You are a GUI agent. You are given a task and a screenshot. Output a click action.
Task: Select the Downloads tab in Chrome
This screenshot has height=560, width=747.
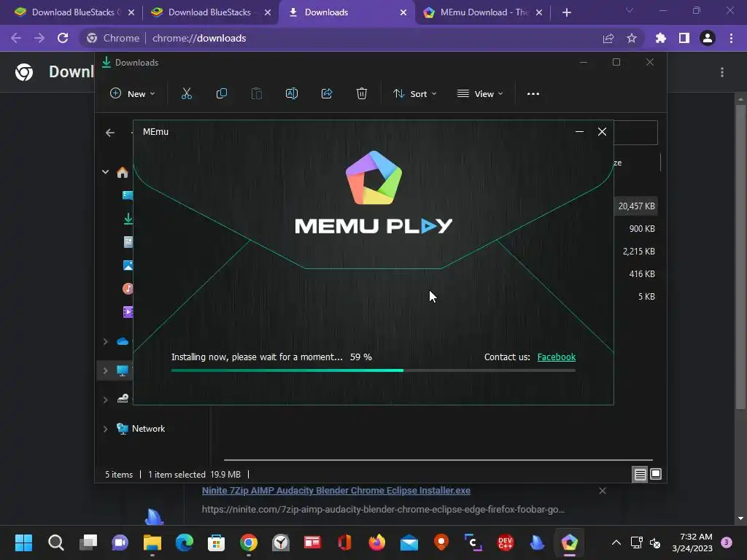[x=347, y=12]
